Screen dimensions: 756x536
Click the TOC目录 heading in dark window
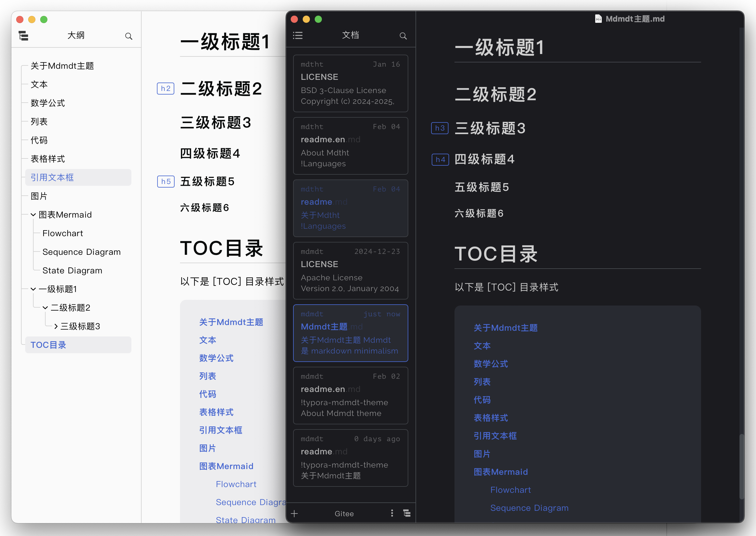(x=496, y=254)
